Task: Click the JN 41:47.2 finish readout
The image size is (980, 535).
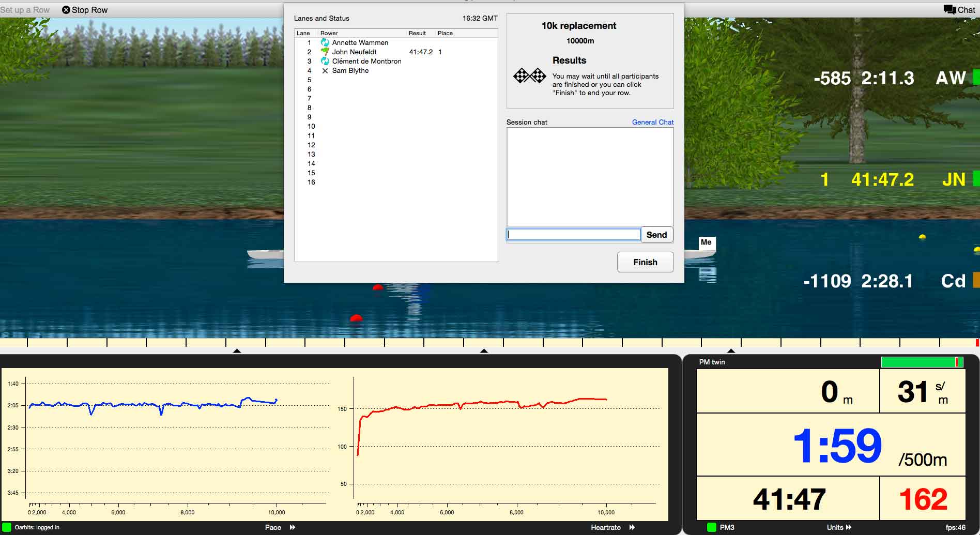Action: point(893,179)
